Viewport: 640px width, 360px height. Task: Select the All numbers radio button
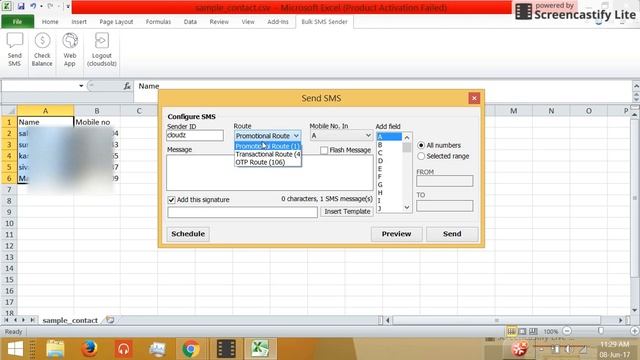(421, 145)
